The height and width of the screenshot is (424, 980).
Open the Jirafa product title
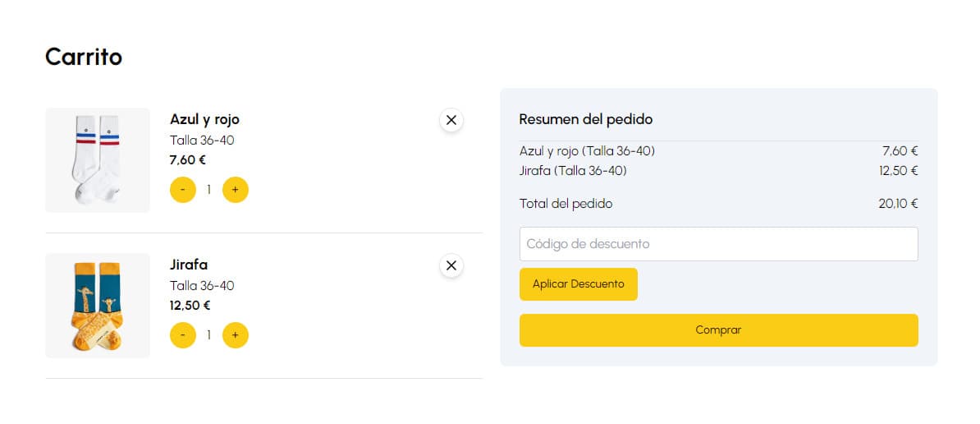[x=189, y=265]
